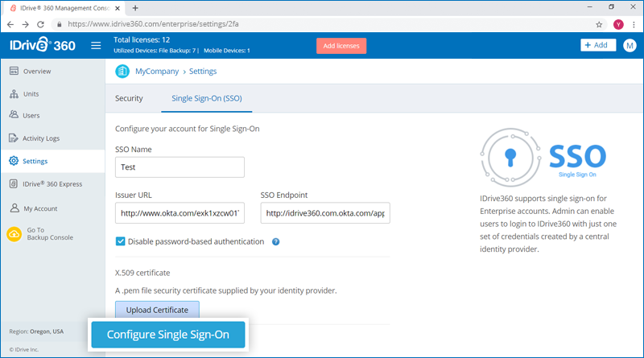Click Upload Certificate button

point(157,310)
